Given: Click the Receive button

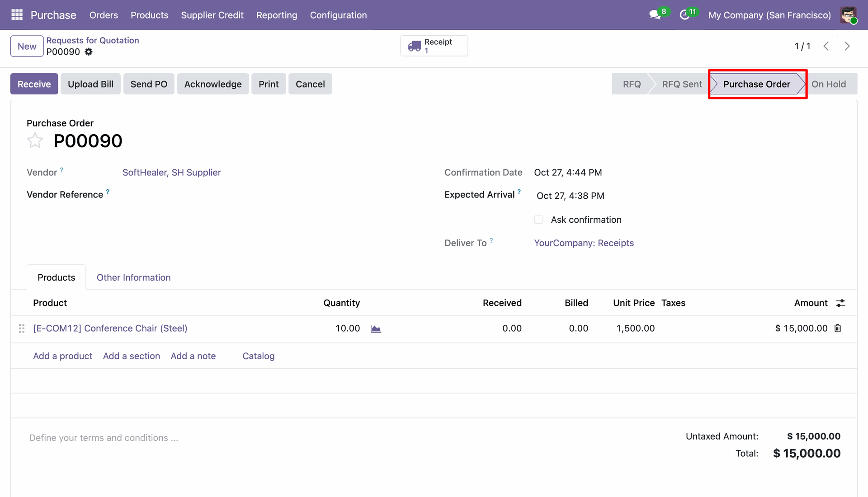Looking at the screenshot, I should 34,84.
